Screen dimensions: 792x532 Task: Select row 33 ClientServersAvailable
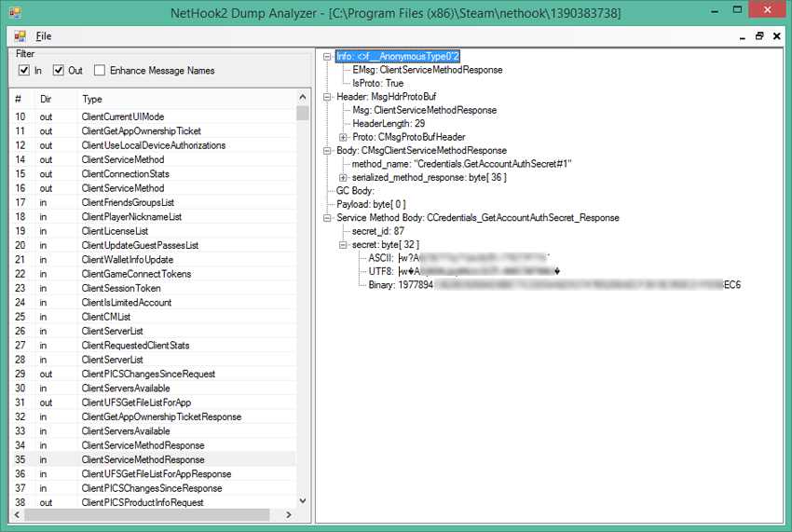153,431
